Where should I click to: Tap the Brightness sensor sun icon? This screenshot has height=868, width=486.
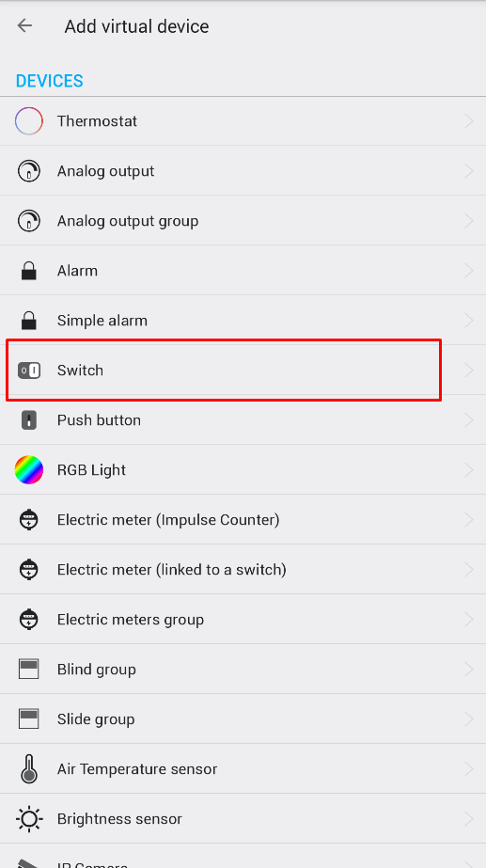tap(29, 819)
